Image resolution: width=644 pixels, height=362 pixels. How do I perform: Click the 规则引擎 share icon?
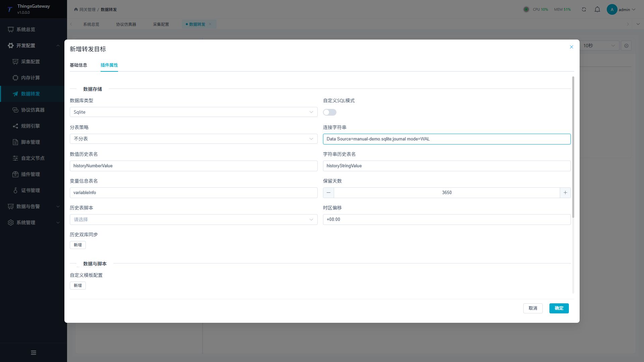click(x=15, y=126)
